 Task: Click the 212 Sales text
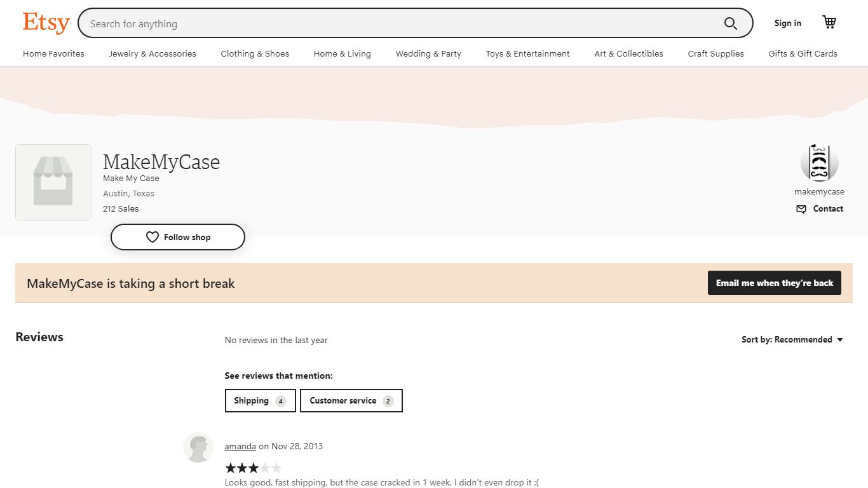click(x=121, y=208)
